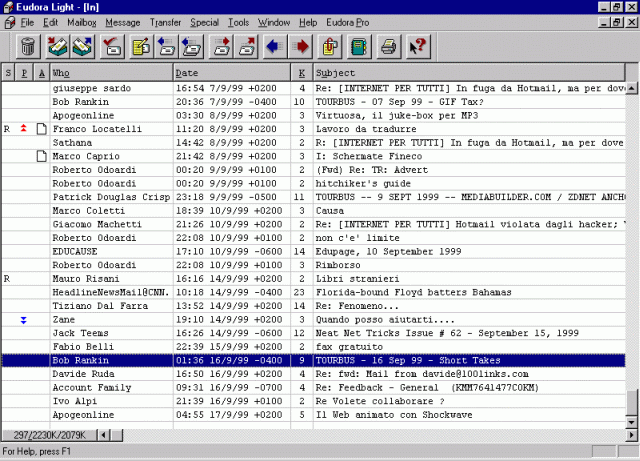
Task: Select Fabio Belli's fax gratuito message
Action: 313,347
